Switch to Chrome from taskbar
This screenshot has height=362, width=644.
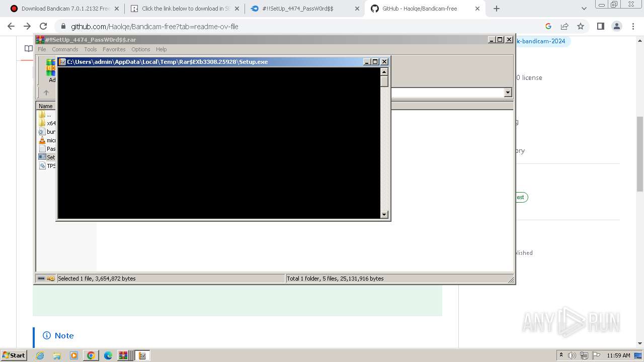(91, 355)
